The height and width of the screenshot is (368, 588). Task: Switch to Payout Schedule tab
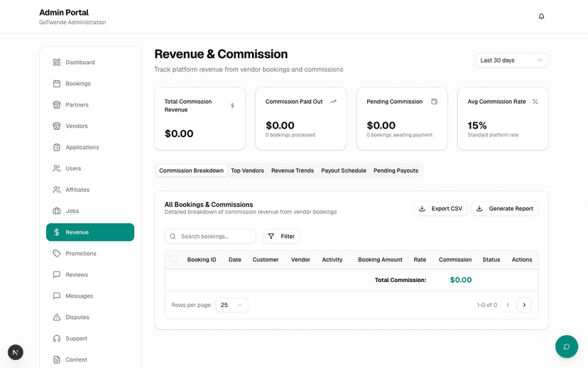pyautogui.click(x=344, y=171)
